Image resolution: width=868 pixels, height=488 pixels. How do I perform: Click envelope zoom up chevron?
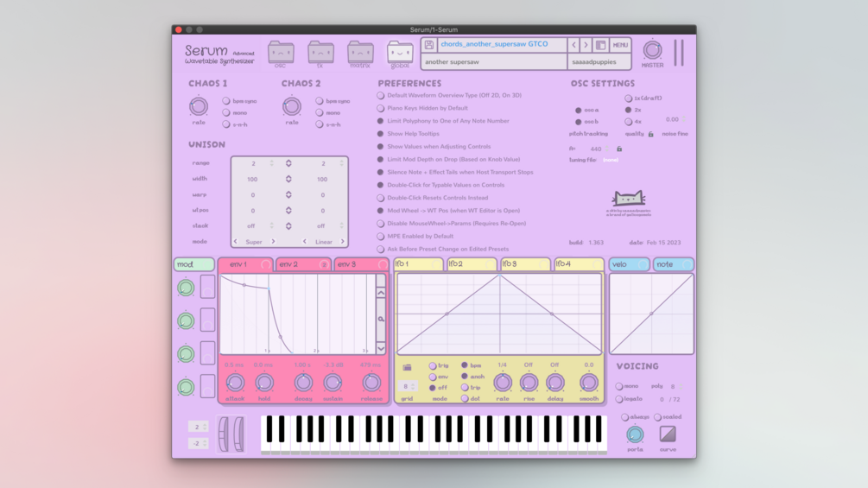[x=381, y=293]
